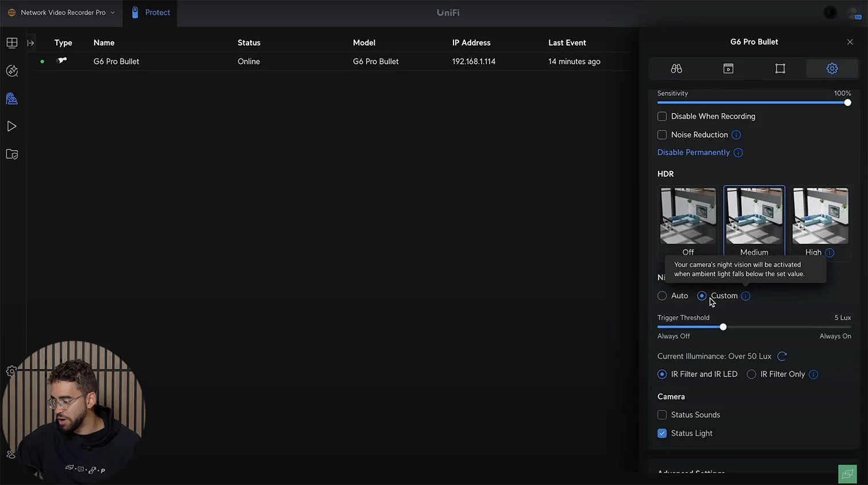Select G6 Pro Bullet name in device row
The height and width of the screenshot is (485, 868).
tap(117, 61)
